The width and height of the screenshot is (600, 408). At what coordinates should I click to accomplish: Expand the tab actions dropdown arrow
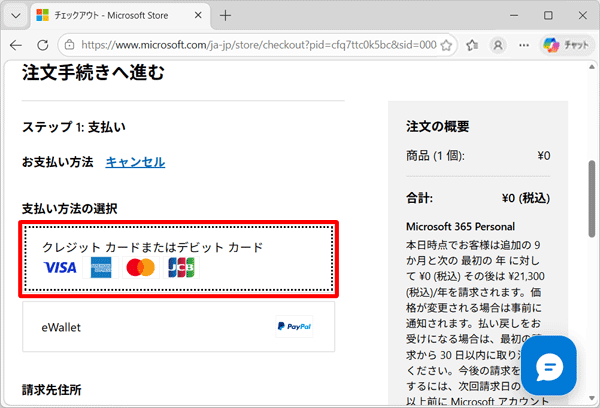15,15
